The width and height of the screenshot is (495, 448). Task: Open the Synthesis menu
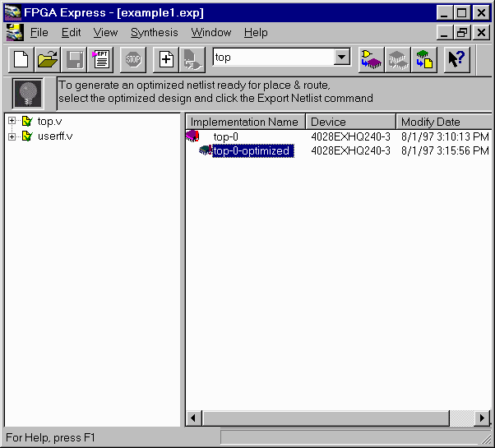pyautogui.click(x=154, y=33)
